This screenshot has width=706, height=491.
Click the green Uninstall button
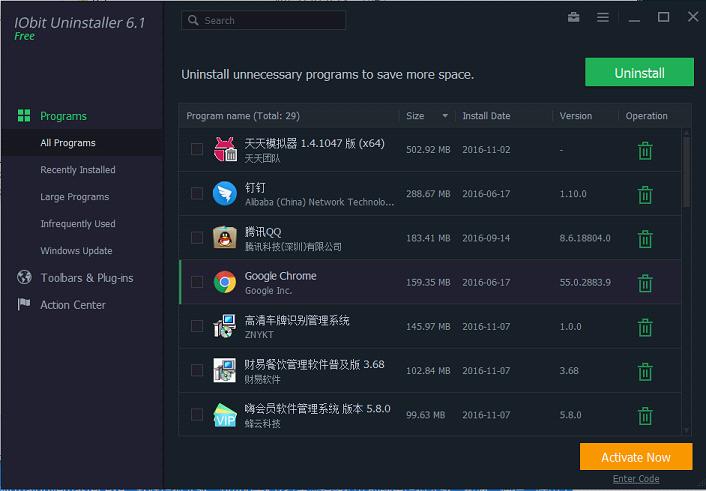(x=639, y=72)
